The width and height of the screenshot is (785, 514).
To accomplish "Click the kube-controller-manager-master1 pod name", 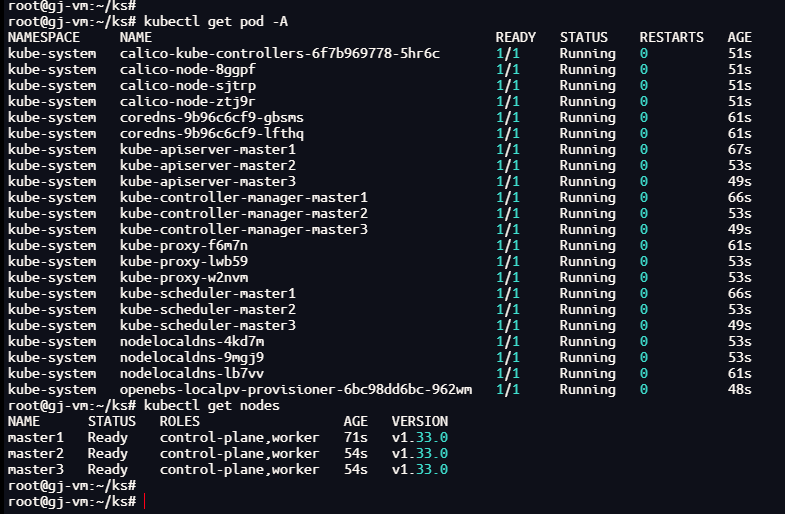I will click(x=243, y=197).
